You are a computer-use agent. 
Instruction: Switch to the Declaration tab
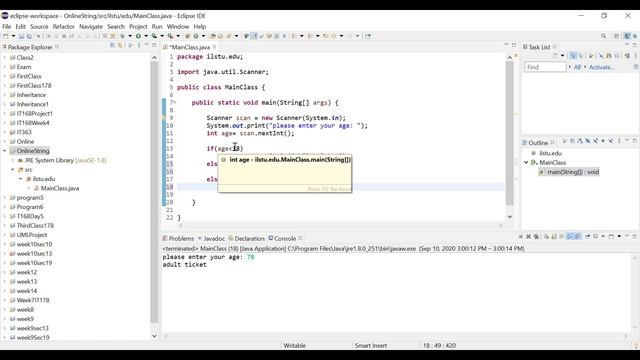[247, 238]
